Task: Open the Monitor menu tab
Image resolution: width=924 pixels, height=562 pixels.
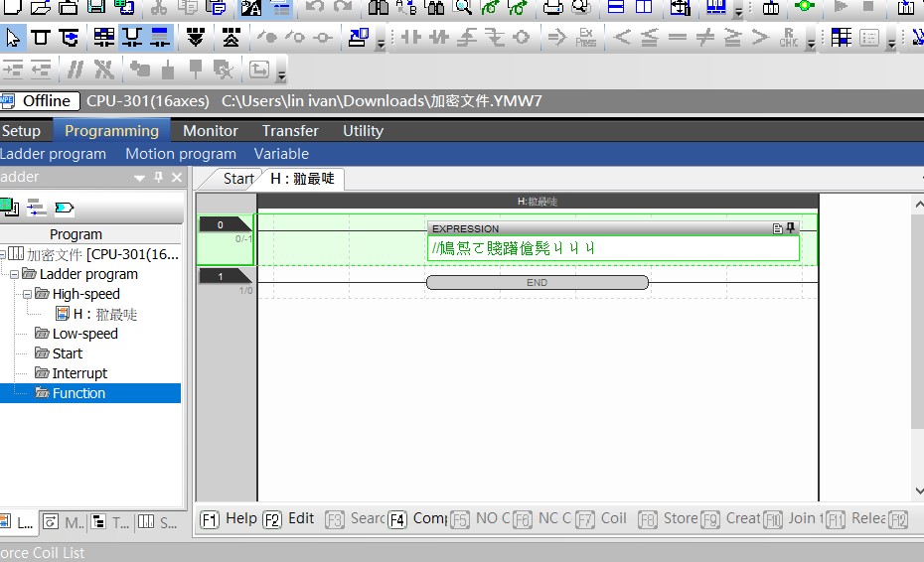Action: point(211,130)
